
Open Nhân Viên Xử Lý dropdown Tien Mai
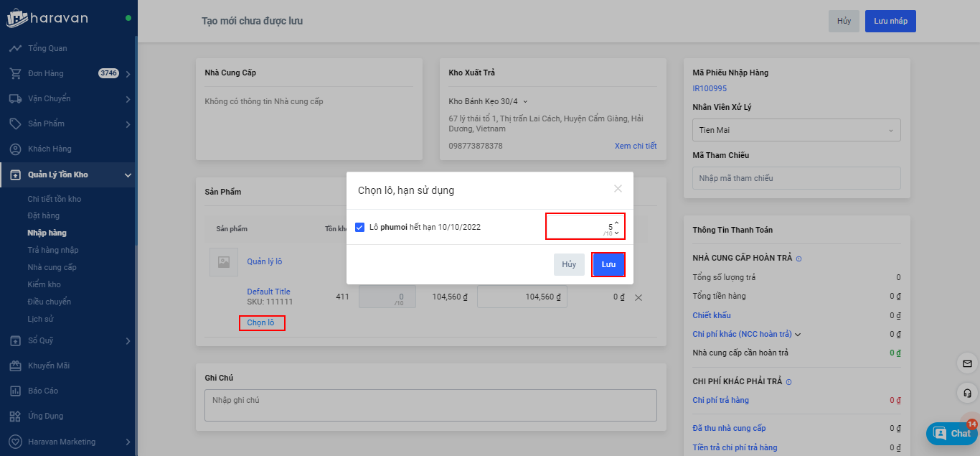(x=796, y=130)
